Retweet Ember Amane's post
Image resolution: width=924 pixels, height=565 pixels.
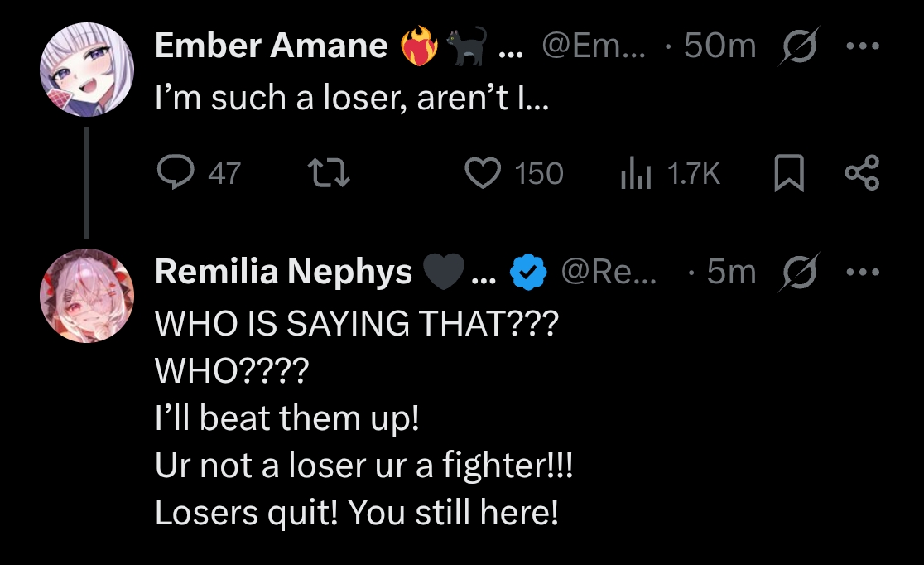coord(328,173)
